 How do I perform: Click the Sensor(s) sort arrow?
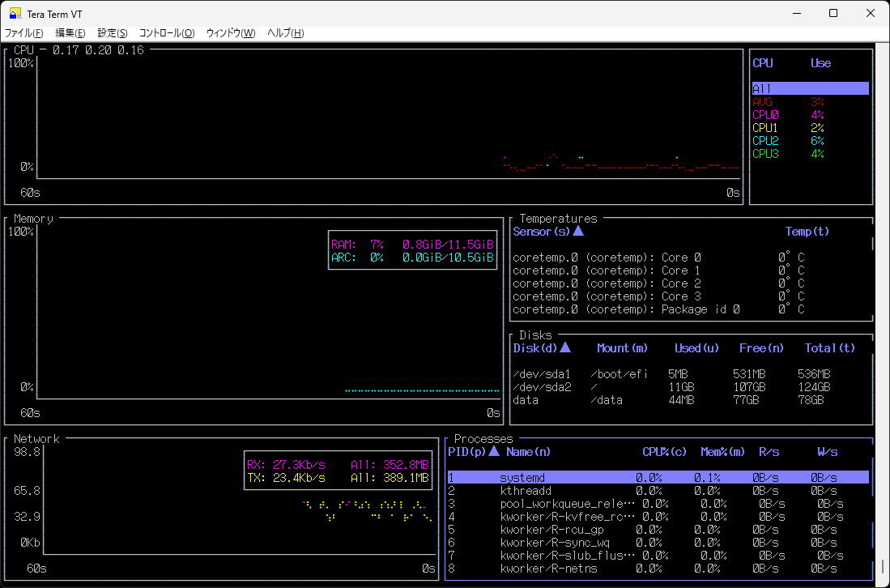point(578,231)
